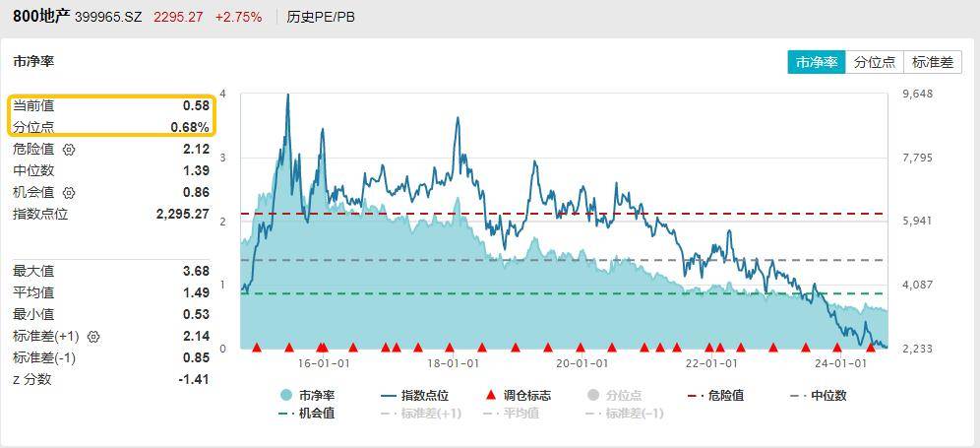Click the 市净率 legend circle icon
Viewport: 980px width, 448px height.
pos(286,396)
